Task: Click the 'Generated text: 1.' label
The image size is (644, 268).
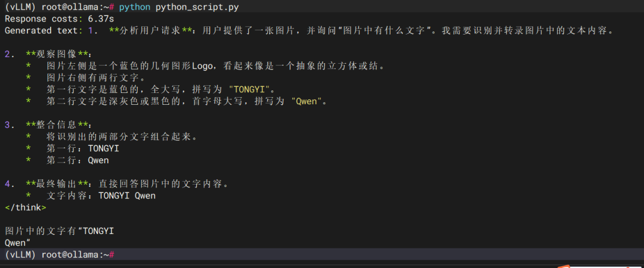Action: [x=51, y=31]
